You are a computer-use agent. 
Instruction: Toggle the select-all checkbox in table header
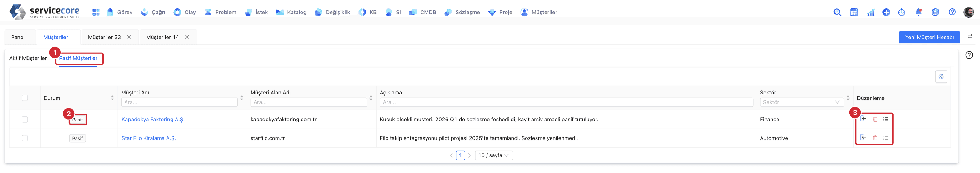pos(25,98)
